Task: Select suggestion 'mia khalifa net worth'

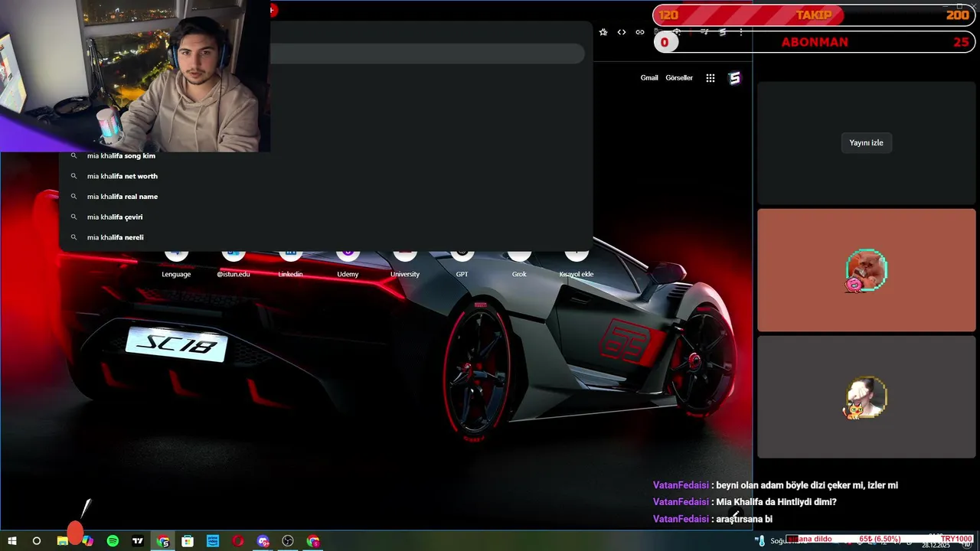Action: coord(325,176)
